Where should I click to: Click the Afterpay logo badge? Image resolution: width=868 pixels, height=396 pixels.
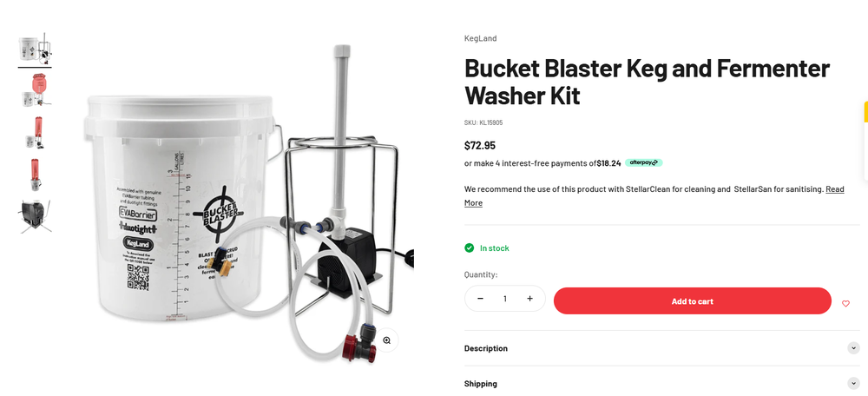(x=644, y=163)
